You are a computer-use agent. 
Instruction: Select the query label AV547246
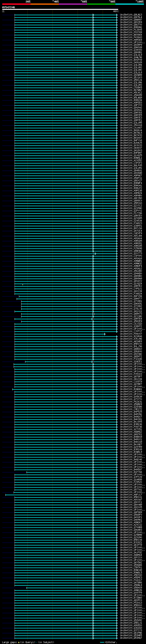click(8, 7)
